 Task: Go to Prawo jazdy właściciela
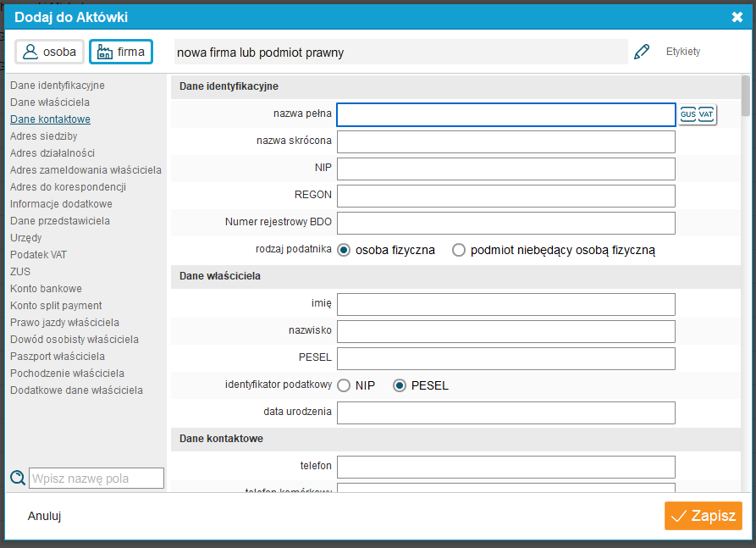click(x=64, y=322)
